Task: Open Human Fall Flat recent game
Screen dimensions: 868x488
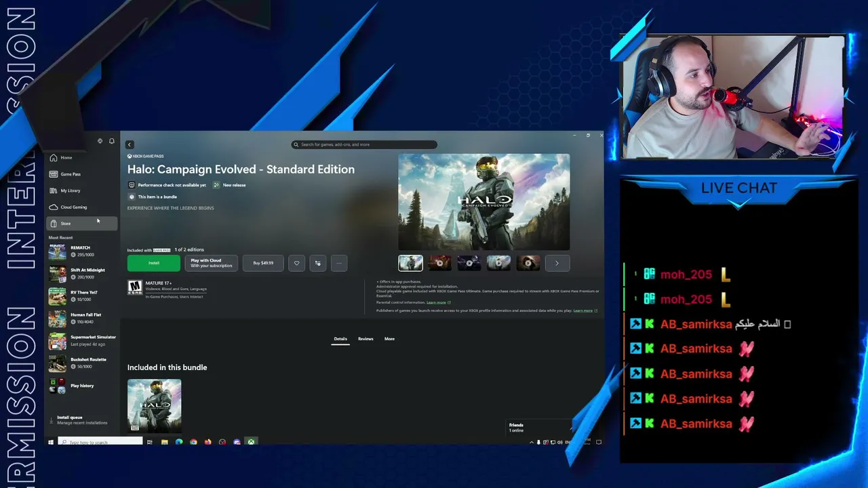Action: click(x=81, y=318)
